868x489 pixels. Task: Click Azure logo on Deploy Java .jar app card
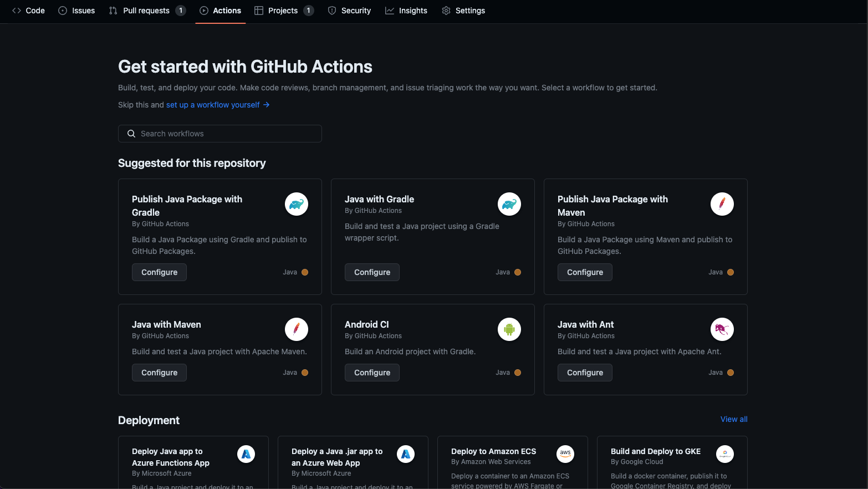406,454
